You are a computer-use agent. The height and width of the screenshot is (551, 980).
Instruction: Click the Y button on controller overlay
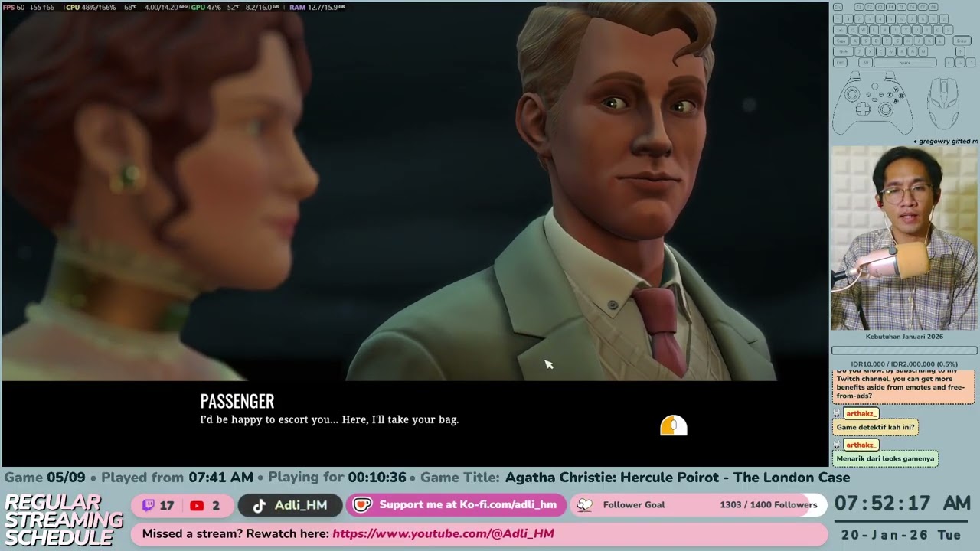pos(895,90)
